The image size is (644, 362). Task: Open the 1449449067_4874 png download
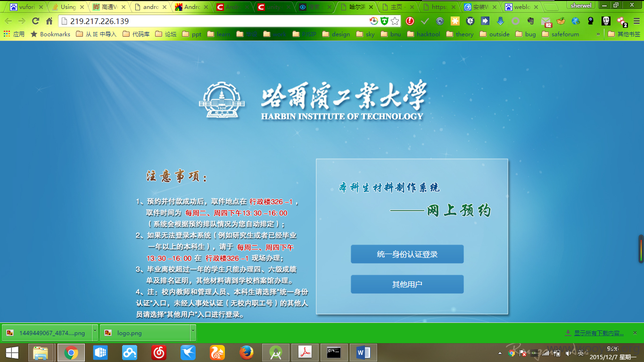click(47, 333)
